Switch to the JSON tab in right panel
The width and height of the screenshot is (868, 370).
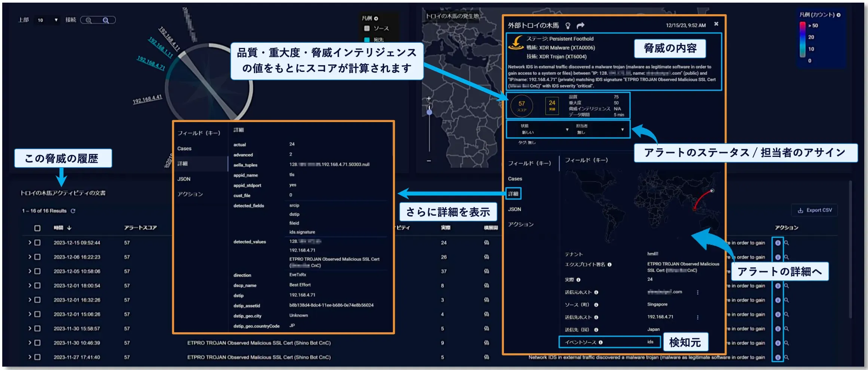(x=514, y=209)
